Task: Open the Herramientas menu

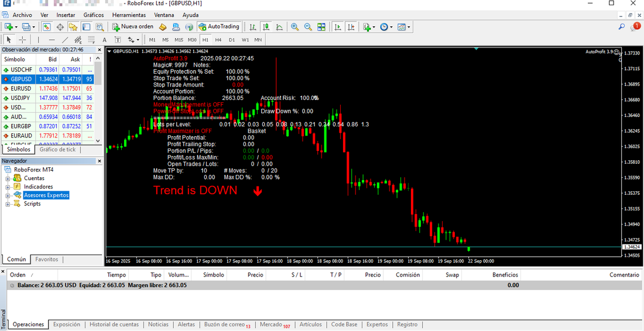Action: 129,15
